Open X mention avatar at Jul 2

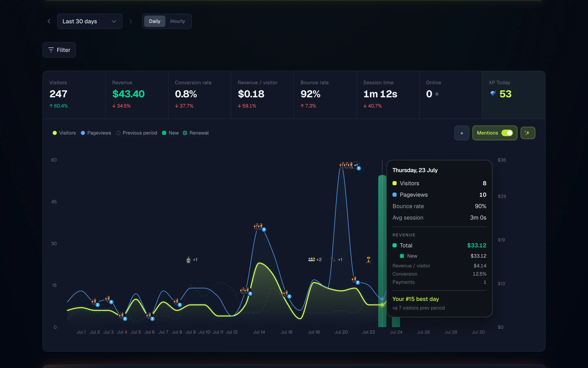point(95,303)
